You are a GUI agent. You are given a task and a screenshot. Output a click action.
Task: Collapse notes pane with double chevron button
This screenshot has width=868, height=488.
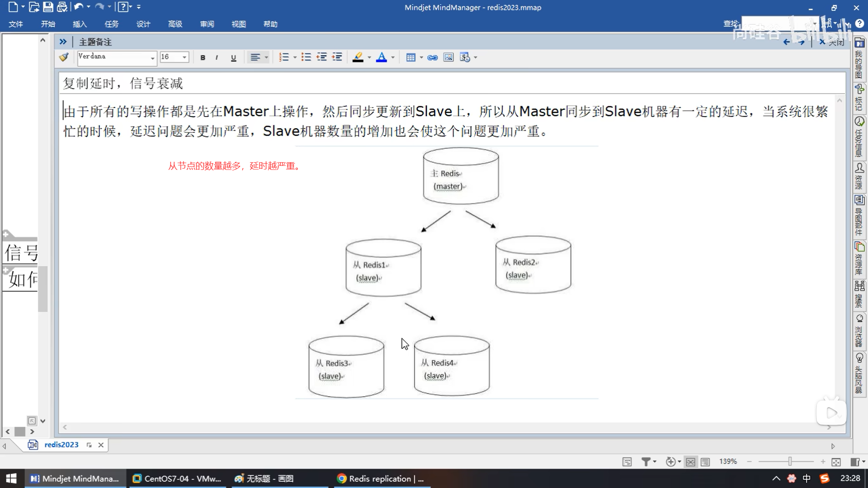[x=63, y=42]
